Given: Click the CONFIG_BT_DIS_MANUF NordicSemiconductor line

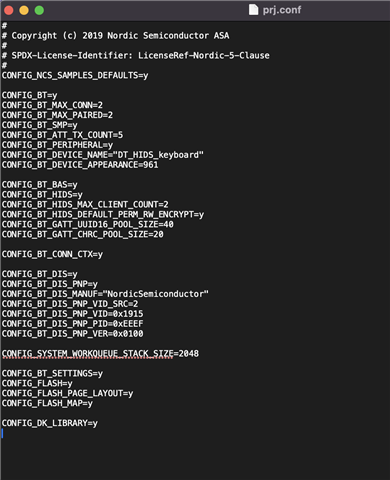Looking at the screenshot, I should pos(105,294).
